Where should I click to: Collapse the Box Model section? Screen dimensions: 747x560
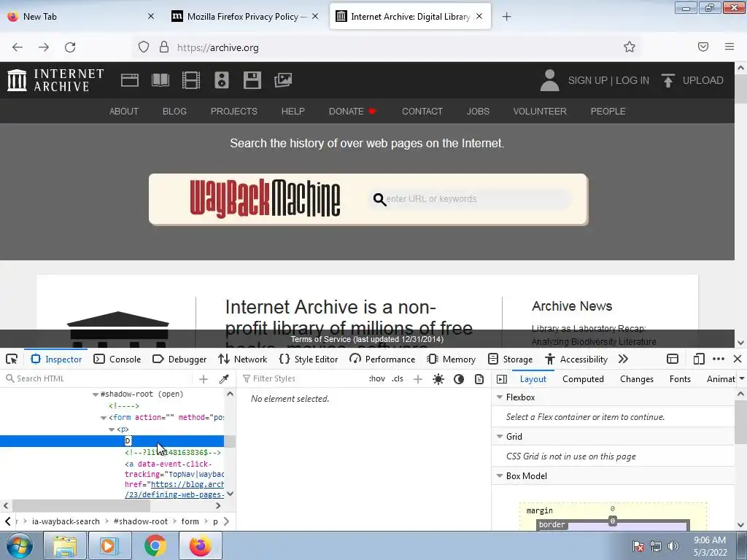(x=500, y=475)
